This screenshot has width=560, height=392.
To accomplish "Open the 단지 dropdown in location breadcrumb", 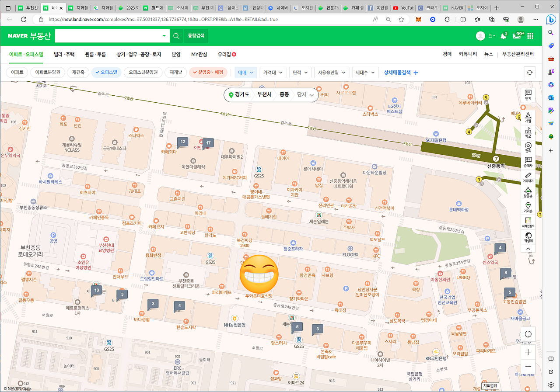I will click(x=306, y=94).
